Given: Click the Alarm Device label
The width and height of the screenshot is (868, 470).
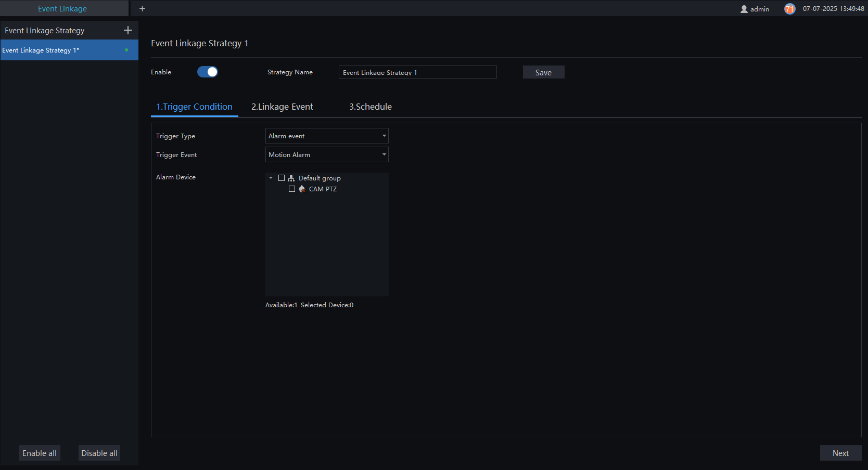Looking at the screenshot, I should [x=176, y=177].
